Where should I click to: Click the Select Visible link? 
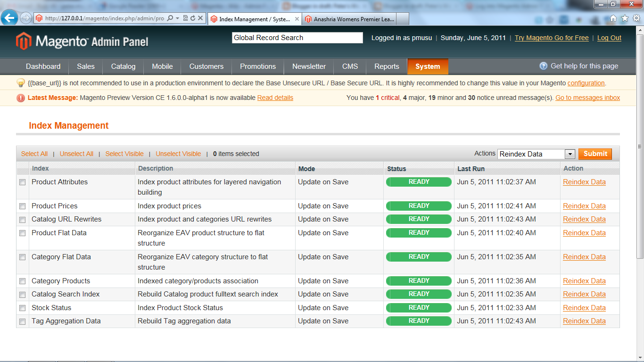[124, 154]
